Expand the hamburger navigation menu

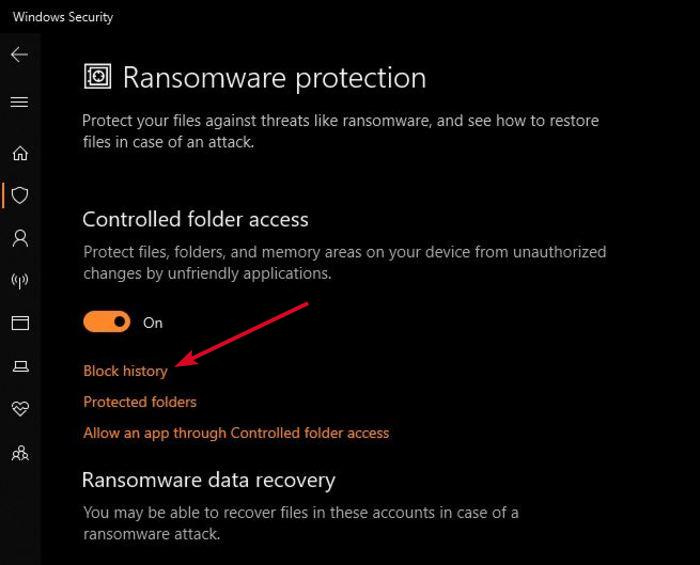click(19, 102)
